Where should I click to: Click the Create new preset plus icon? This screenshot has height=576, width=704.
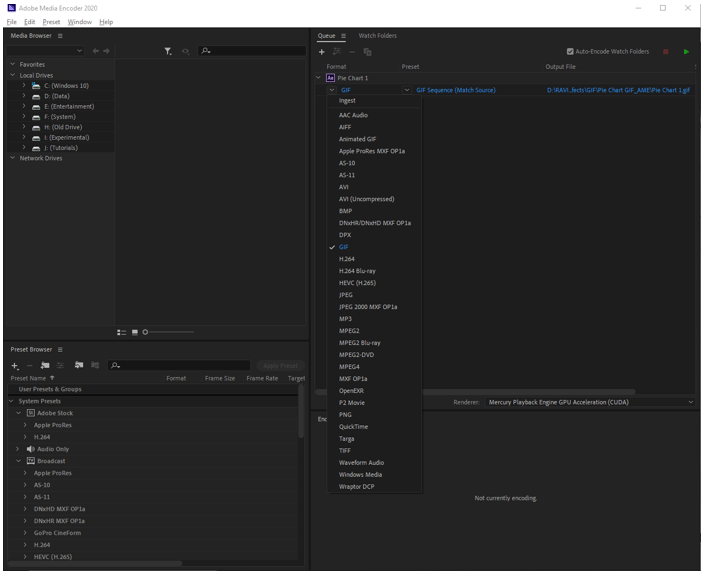(x=15, y=366)
